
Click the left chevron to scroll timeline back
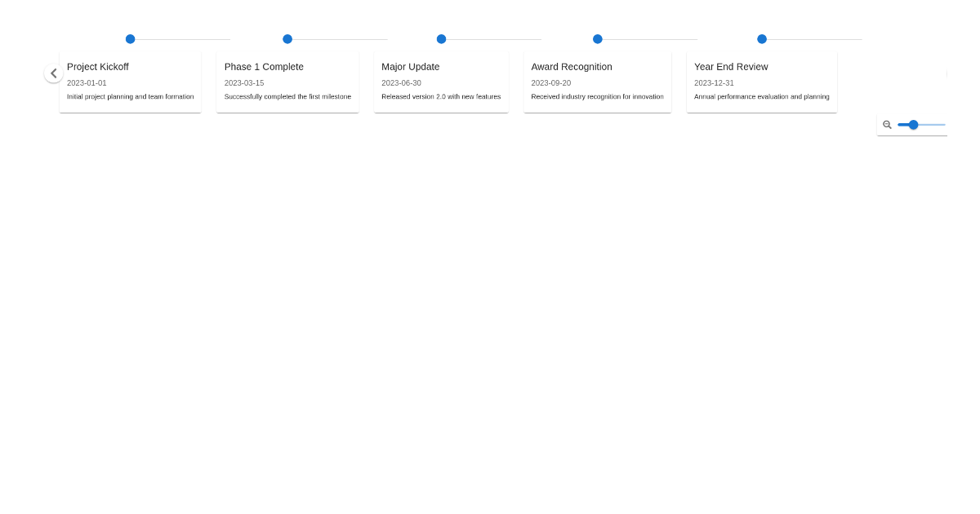click(54, 73)
